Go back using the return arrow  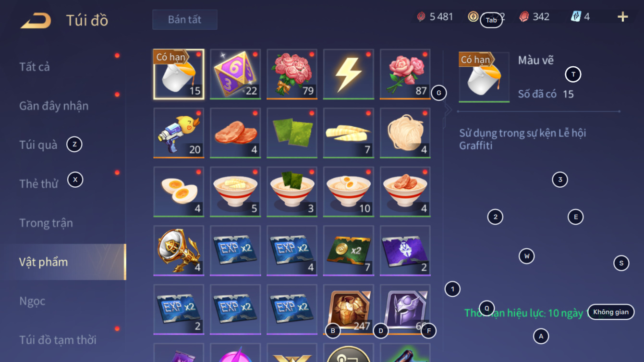pyautogui.click(x=36, y=20)
